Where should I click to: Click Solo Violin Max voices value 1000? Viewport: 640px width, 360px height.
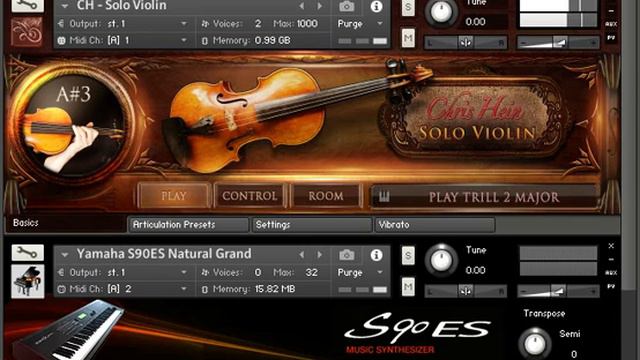coord(307,24)
